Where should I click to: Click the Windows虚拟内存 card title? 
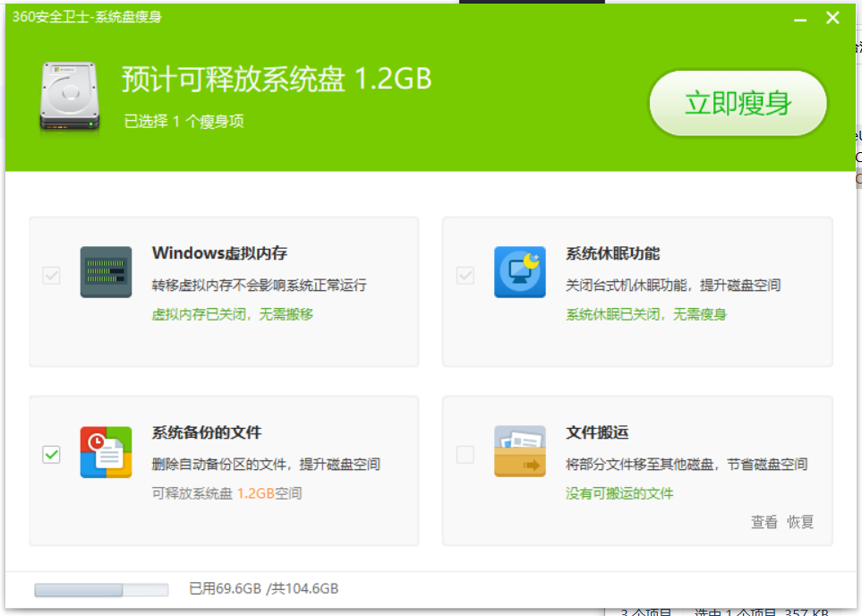click(222, 252)
